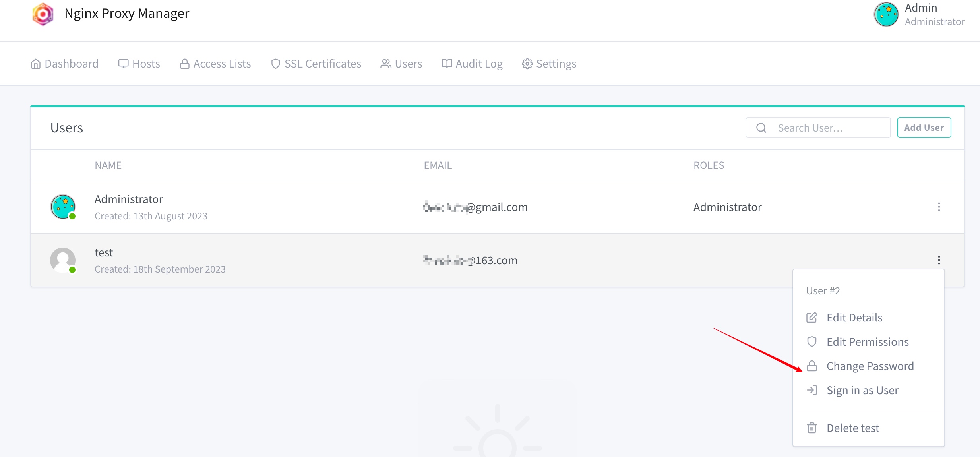This screenshot has height=457, width=980.
Task: Click the Admin avatar in header
Action: pos(886,14)
